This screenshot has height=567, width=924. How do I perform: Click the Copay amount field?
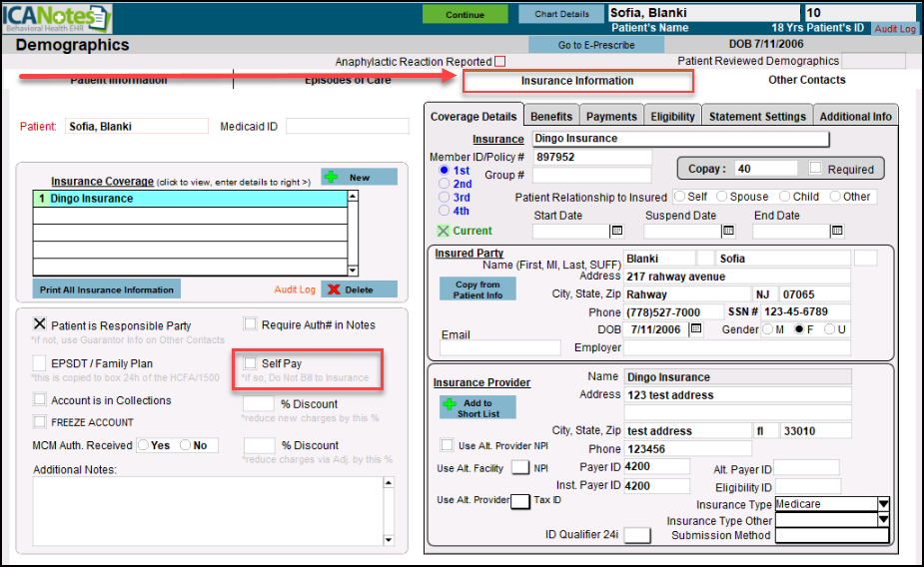pos(766,169)
